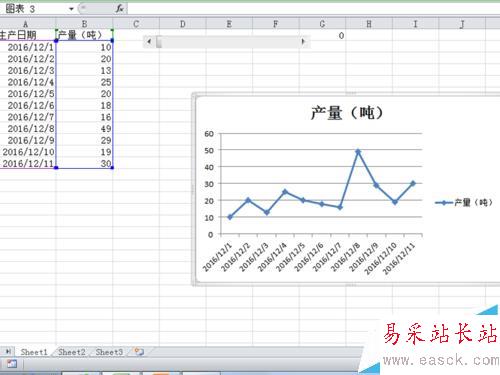Select date cell 2016/12/8
500x375 pixels.
click(28, 129)
